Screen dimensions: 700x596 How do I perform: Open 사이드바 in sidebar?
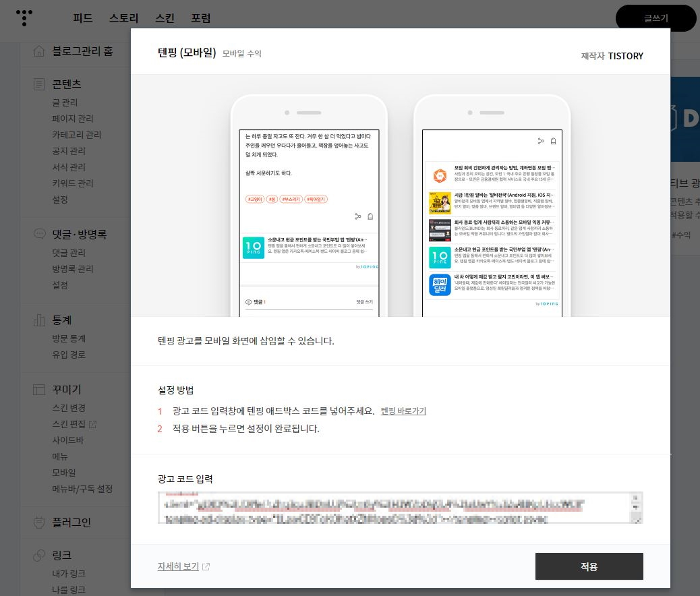pyautogui.click(x=68, y=440)
